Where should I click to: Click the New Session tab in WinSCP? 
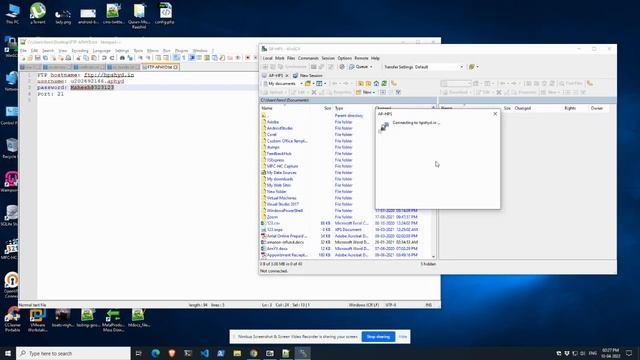[x=307, y=76]
